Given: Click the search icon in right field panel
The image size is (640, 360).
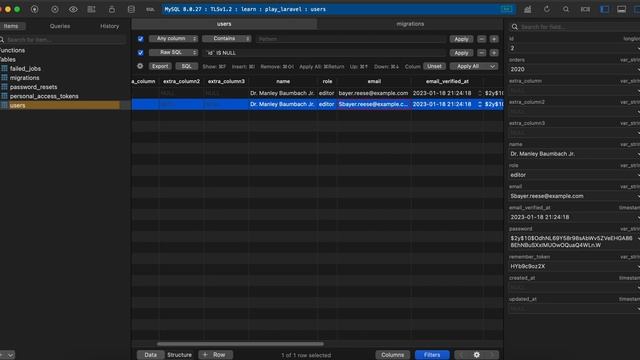Looking at the screenshot, I should pyautogui.click(x=515, y=27).
